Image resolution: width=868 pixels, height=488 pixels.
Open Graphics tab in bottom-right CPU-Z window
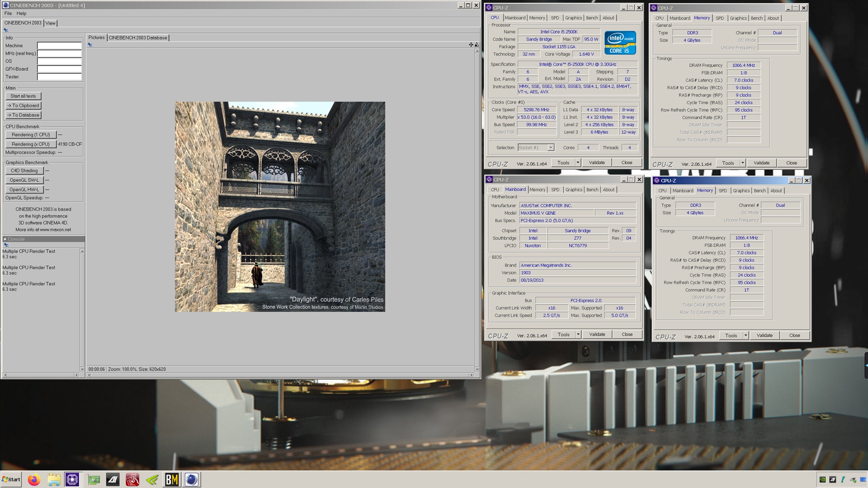[741, 191]
